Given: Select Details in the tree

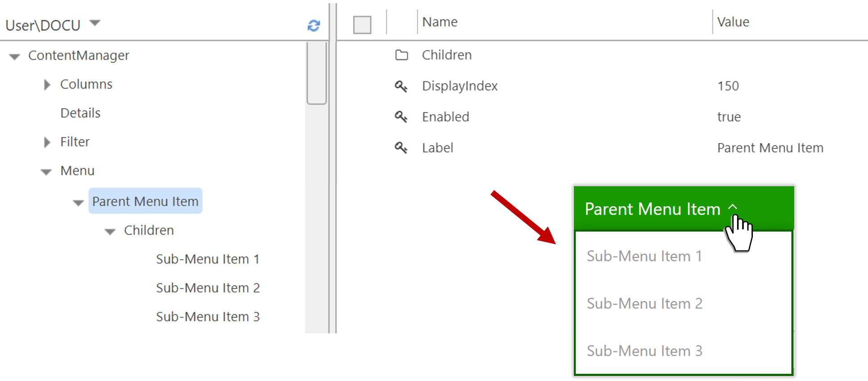Looking at the screenshot, I should tap(81, 113).
